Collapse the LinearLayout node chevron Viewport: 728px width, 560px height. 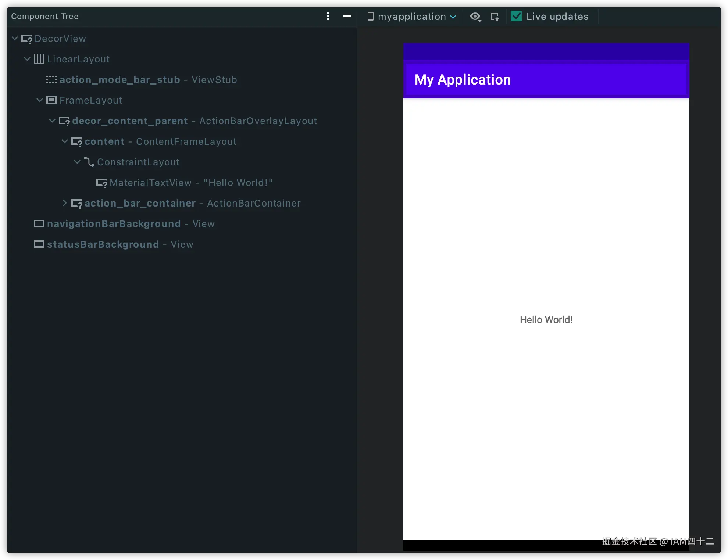(x=27, y=59)
